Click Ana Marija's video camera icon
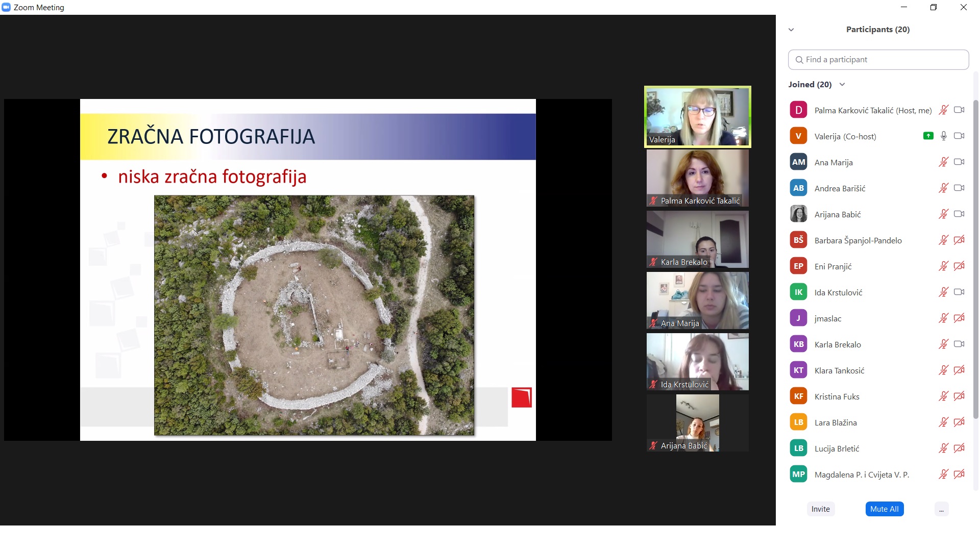The height and width of the screenshot is (551, 980). tap(959, 162)
